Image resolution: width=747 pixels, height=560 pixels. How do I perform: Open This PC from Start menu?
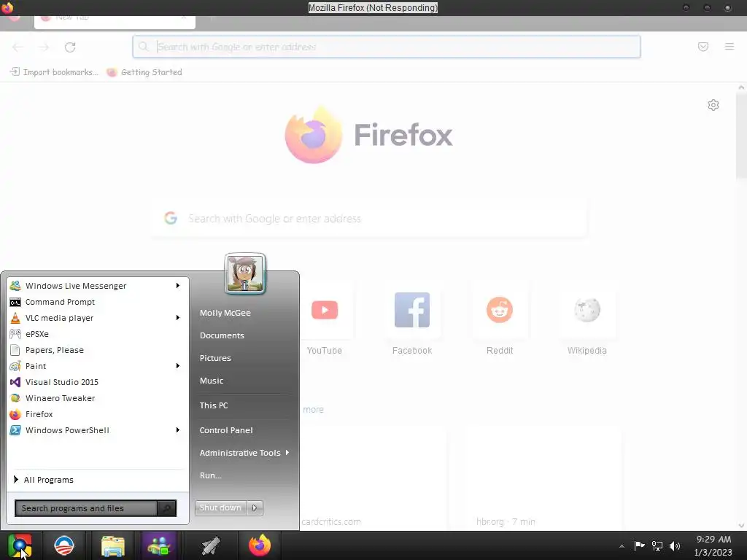(214, 405)
